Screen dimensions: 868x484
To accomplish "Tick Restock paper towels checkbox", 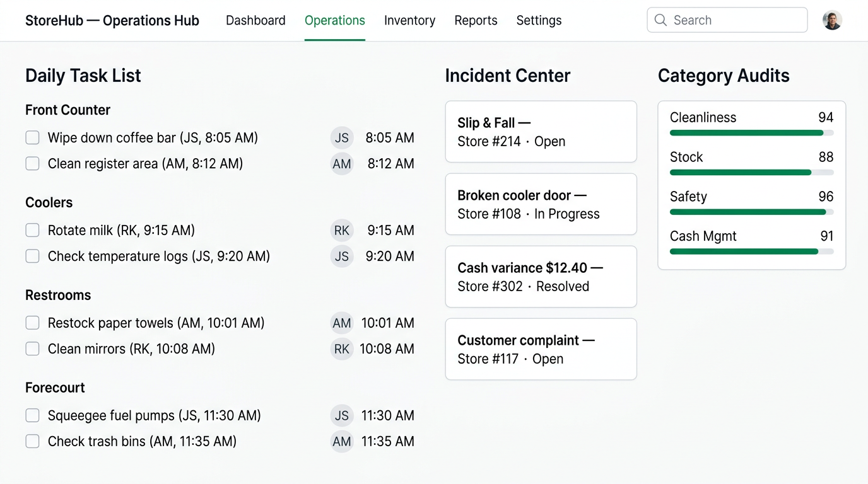I will click(32, 323).
